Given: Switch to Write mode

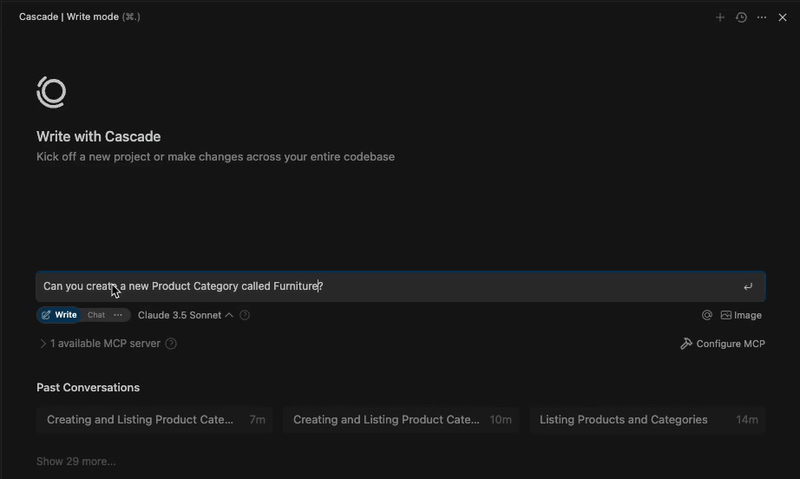Looking at the screenshot, I should [x=59, y=315].
